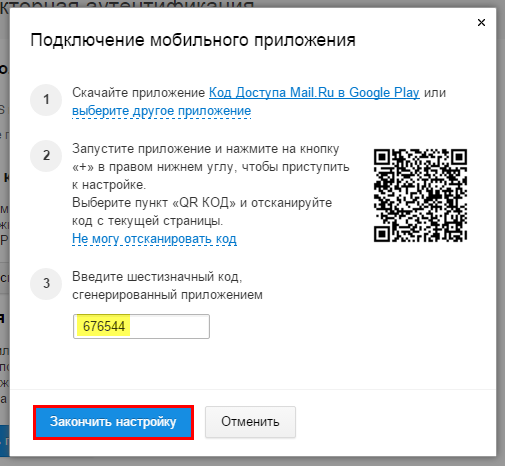Click the выберите другое приложение link
Viewport: 505px width, 466px height.
pos(161,111)
